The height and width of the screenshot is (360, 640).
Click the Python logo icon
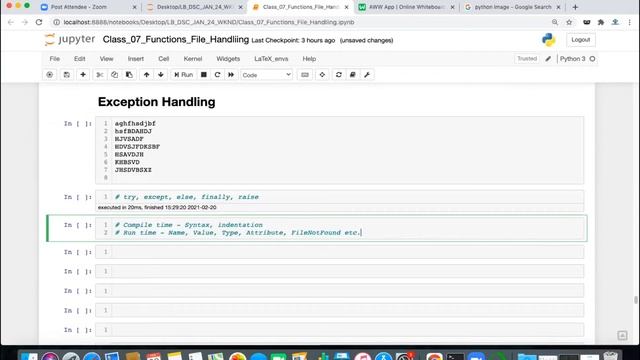pyautogui.click(x=549, y=40)
